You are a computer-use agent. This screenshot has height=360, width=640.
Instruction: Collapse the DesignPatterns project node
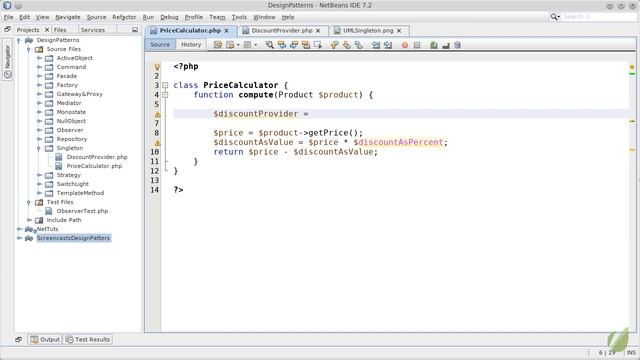tap(18, 40)
